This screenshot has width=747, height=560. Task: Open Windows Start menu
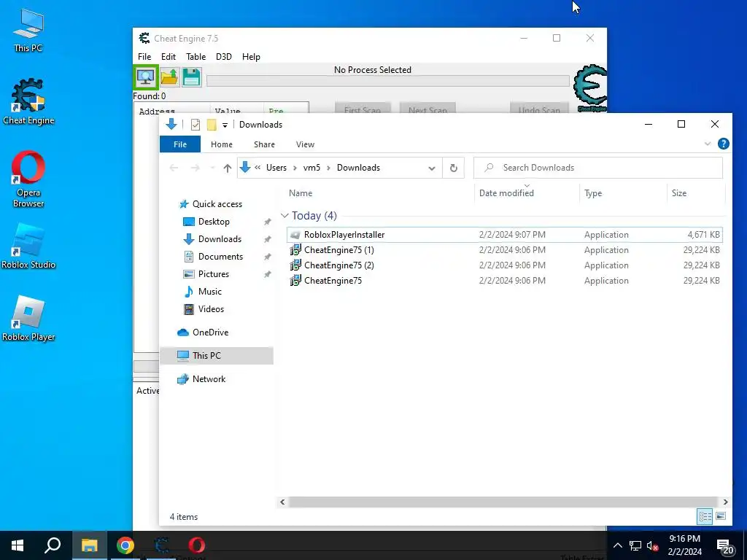click(18, 545)
